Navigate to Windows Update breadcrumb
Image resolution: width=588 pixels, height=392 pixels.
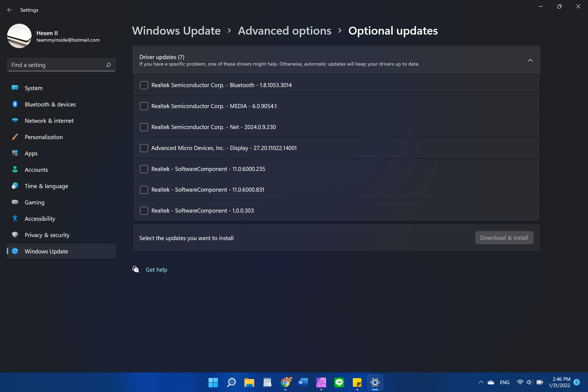(x=176, y=31)
